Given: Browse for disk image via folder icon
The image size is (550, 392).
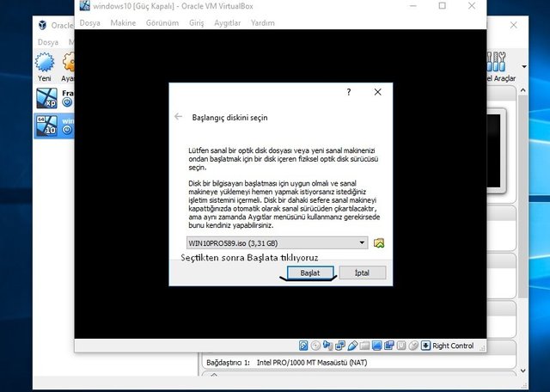Looking at the screenshot, I should click(x=379, y=242).
